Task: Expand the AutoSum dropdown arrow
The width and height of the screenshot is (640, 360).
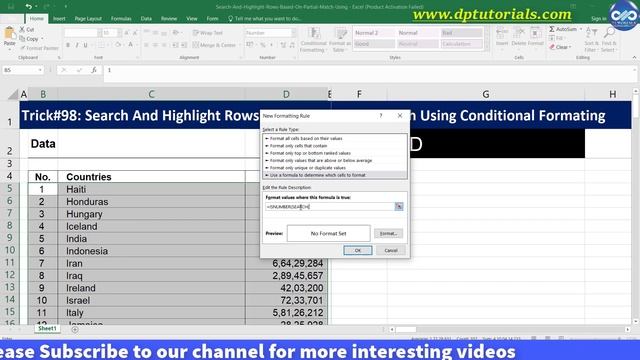Action: tap(581, 29)
